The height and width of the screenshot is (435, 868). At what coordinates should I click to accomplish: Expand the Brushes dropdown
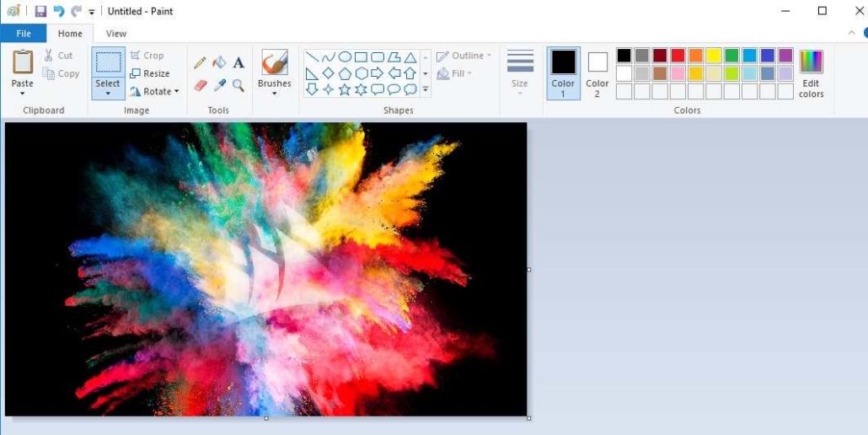(x=275, y=93)
